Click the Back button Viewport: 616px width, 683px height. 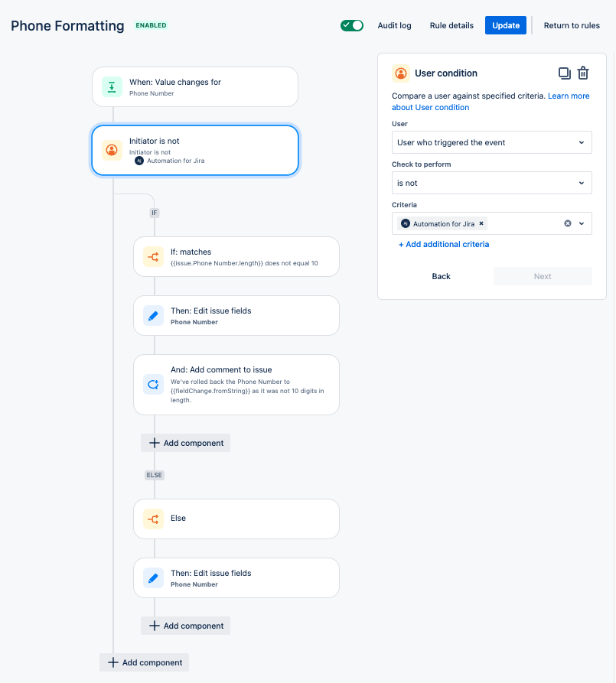pos(442,276)
